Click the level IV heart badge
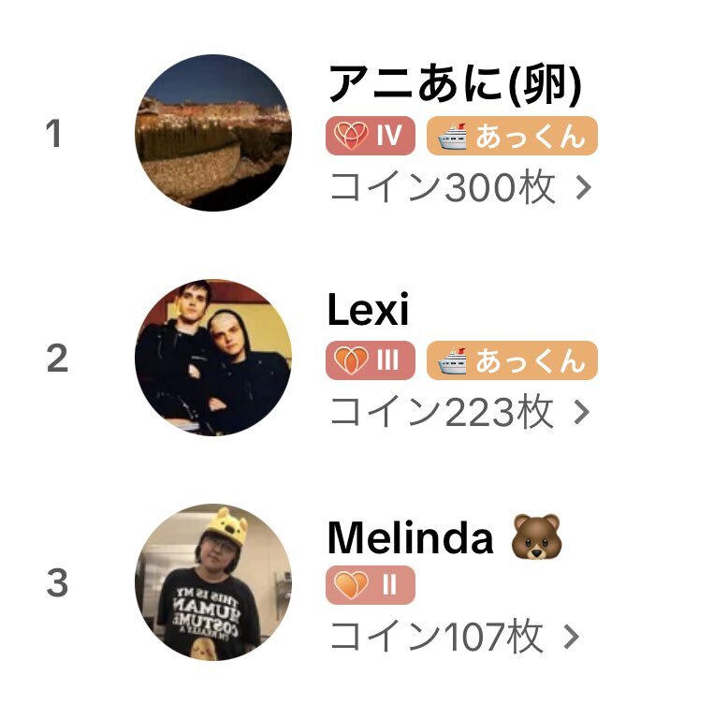728x719 pixels. [370, 136]
